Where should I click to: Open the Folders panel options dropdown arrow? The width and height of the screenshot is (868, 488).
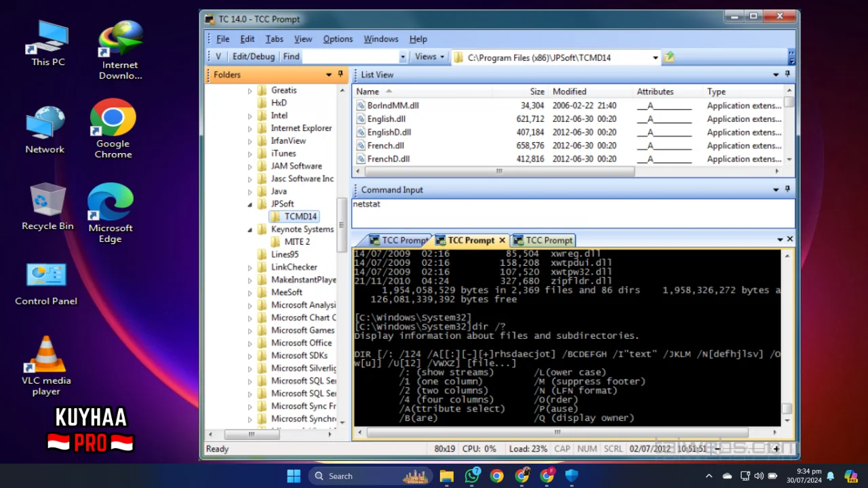click(x=330, y=75)
